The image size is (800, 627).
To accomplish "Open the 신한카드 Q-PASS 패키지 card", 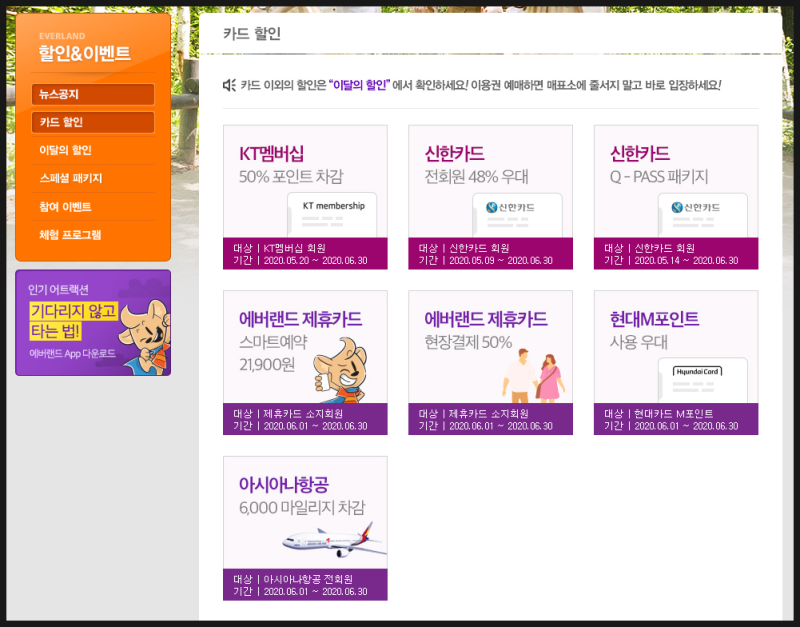I will [676, 197].
